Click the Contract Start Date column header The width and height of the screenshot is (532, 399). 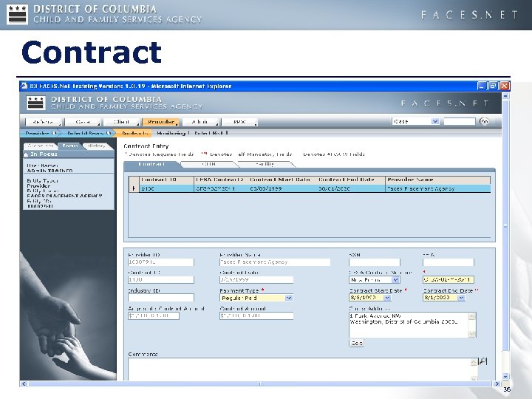pyautogui.click(x=279, y=180)
